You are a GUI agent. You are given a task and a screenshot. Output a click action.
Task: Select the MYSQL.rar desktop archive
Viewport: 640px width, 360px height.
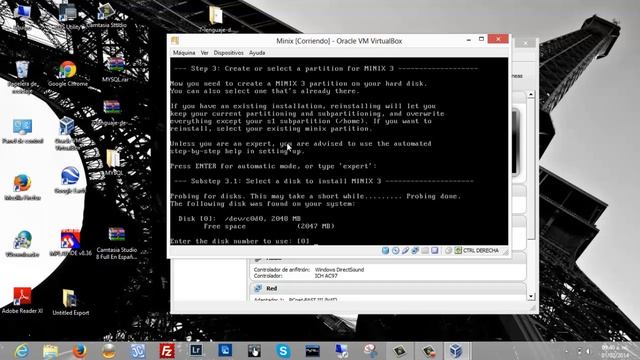(x=116, y=70)
